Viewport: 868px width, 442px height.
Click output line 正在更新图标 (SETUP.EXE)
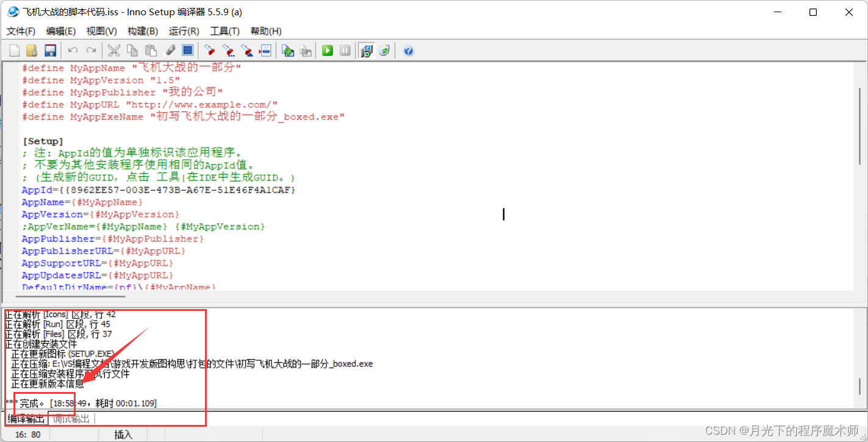pyautogui.click(x=63, y=354)
